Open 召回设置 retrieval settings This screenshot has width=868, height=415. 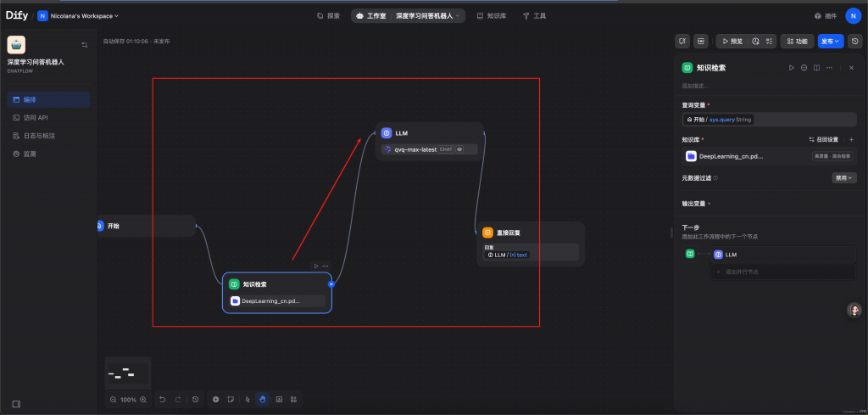[x=823, y=139]
